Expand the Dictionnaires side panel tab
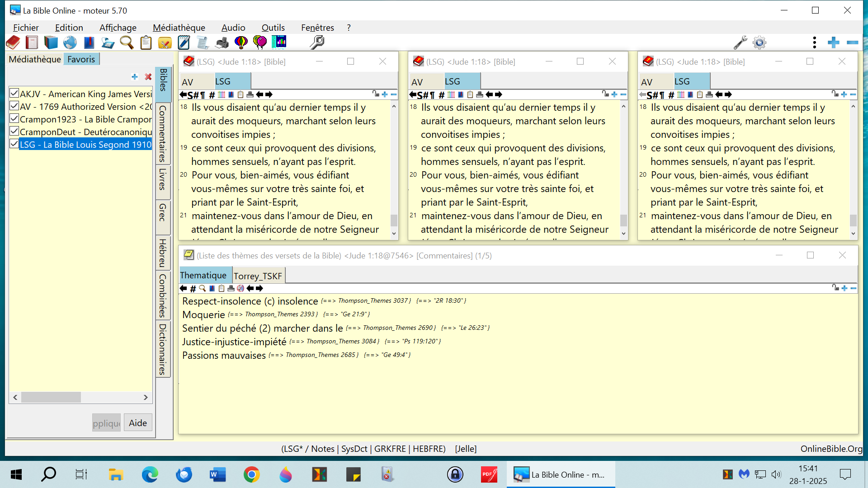The image size is (868, 488). point(163,349)
